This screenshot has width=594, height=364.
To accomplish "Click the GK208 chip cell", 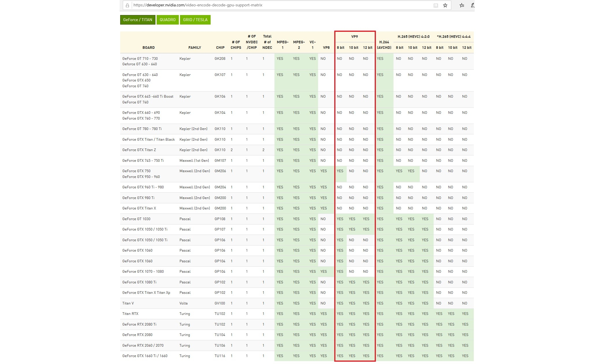I will click(220, 59).
